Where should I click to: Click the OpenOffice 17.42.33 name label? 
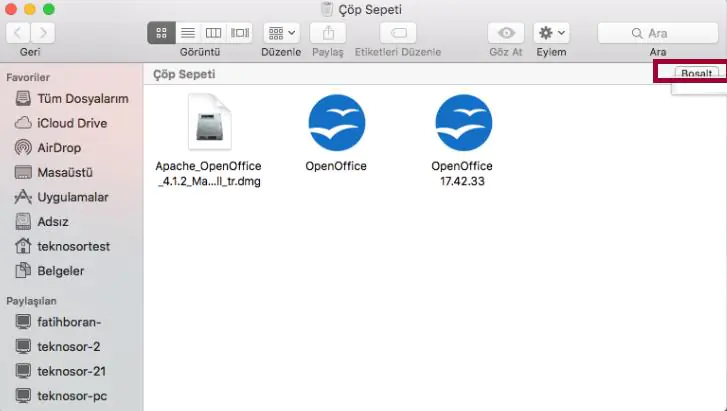point(462,173)
